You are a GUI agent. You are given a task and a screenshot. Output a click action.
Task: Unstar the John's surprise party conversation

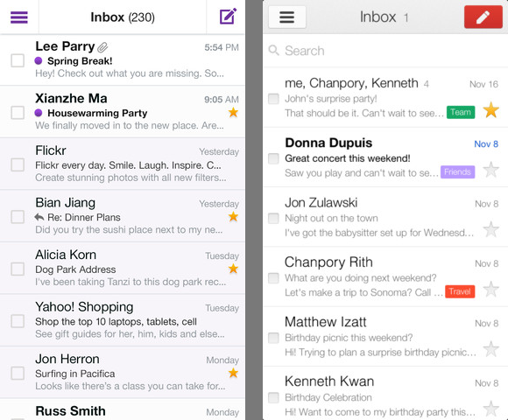[490, 110]
